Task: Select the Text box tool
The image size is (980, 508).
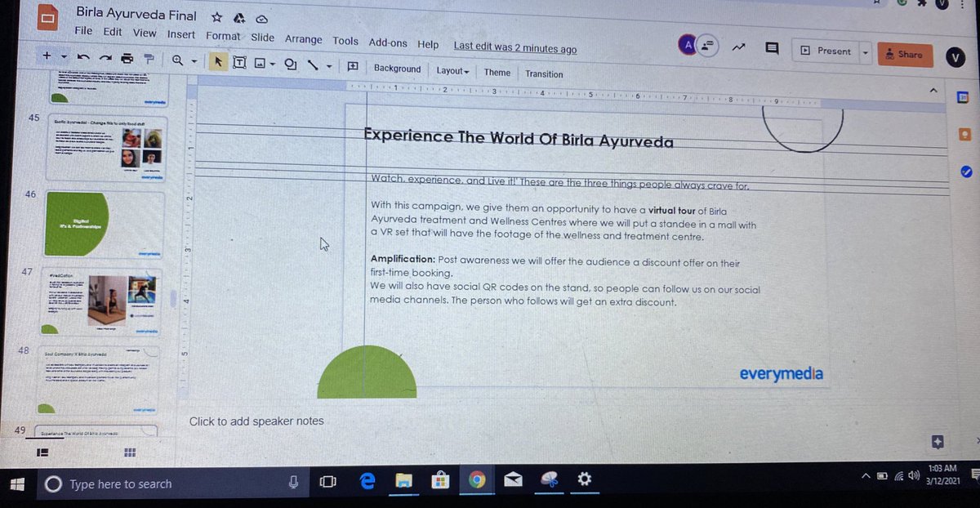Action: pos(239,62)
